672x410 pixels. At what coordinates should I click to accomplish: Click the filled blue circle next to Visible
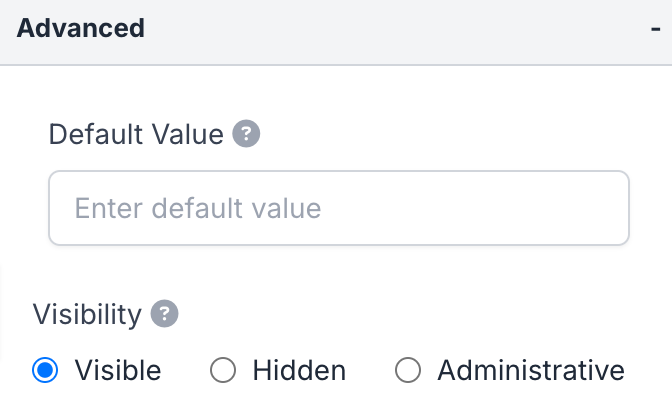tap(43, 371)
